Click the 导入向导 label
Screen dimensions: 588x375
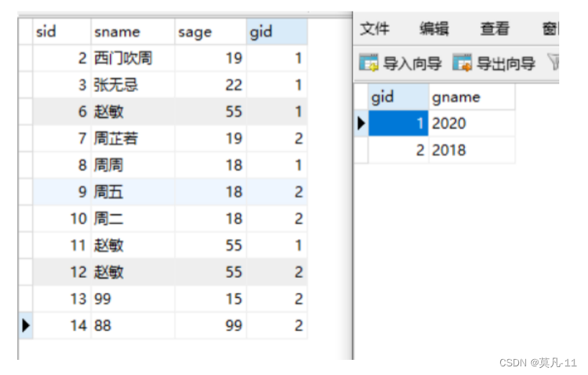tap(412, 63)
